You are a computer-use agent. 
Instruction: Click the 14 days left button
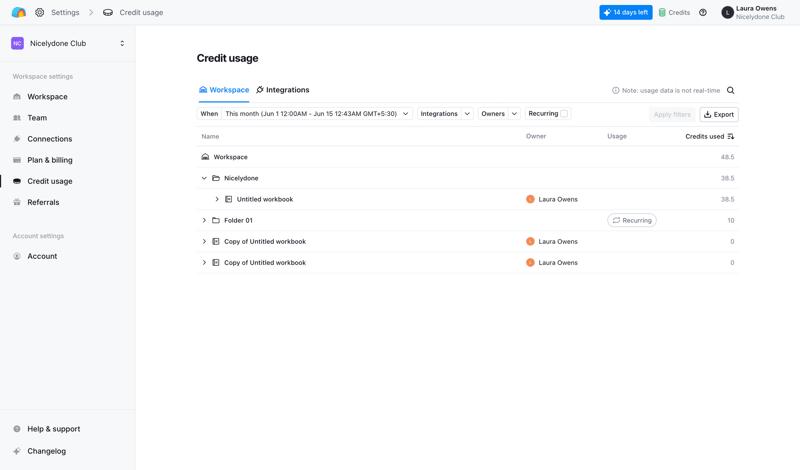(x=626, y=12)
